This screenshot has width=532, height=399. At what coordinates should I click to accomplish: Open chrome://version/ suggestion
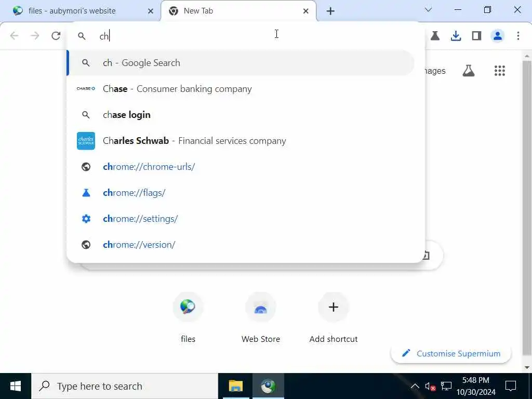(241, 245)
